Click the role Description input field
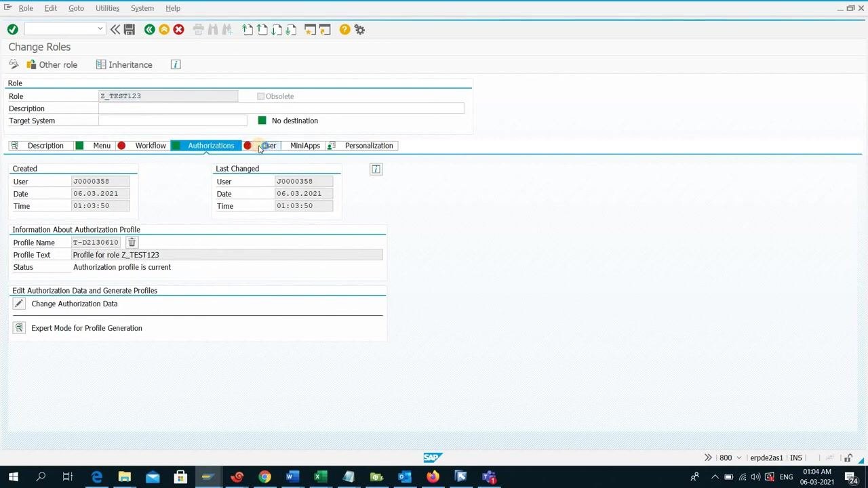Screen dimensions: 868x488 [x=281, y=108]
